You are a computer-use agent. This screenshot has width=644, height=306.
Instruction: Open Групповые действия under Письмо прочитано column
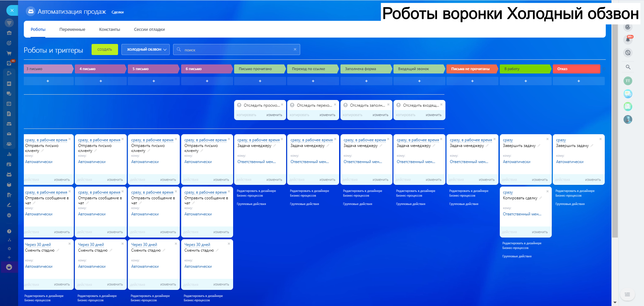tap(251, 204)
